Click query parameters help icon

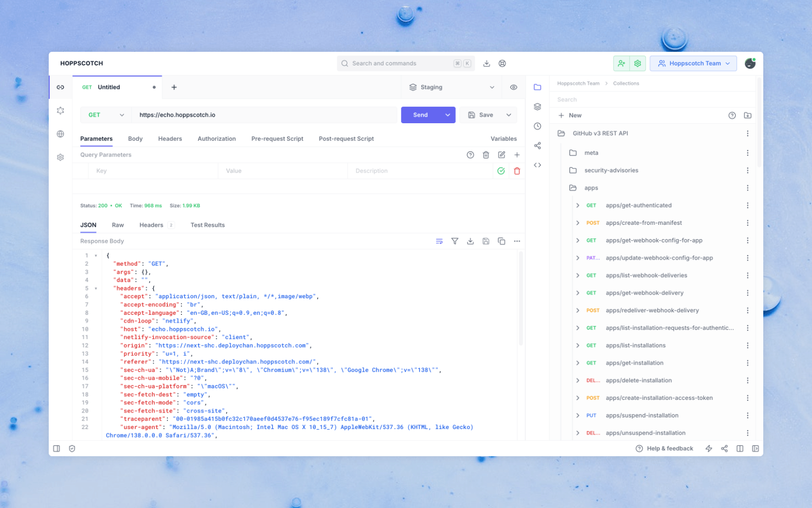(x=470, y=155)
